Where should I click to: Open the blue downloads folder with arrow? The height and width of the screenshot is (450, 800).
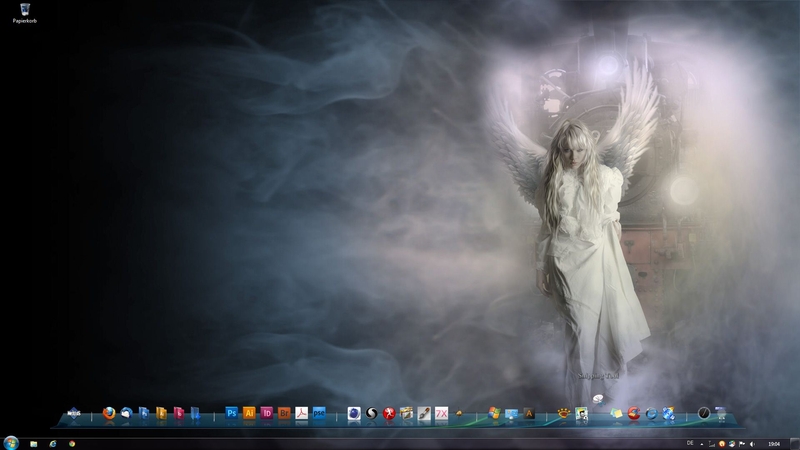(x=195, y=413)
